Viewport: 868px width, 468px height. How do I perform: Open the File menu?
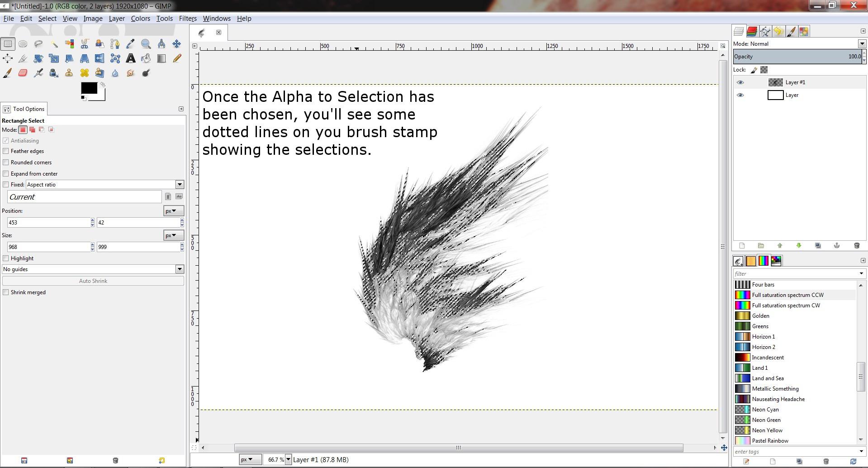9,19
